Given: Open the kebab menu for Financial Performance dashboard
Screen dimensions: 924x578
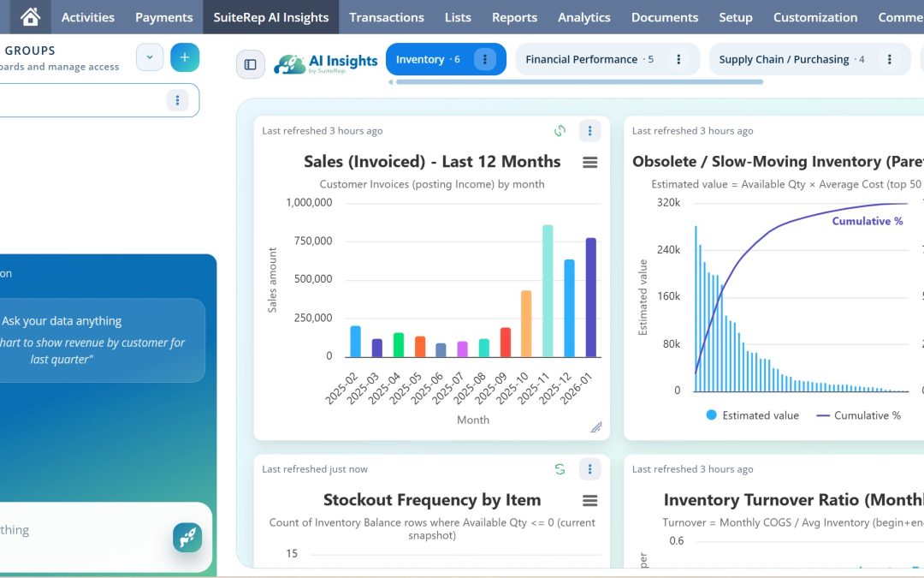Looking at the screenshot, I should [678, 59].
